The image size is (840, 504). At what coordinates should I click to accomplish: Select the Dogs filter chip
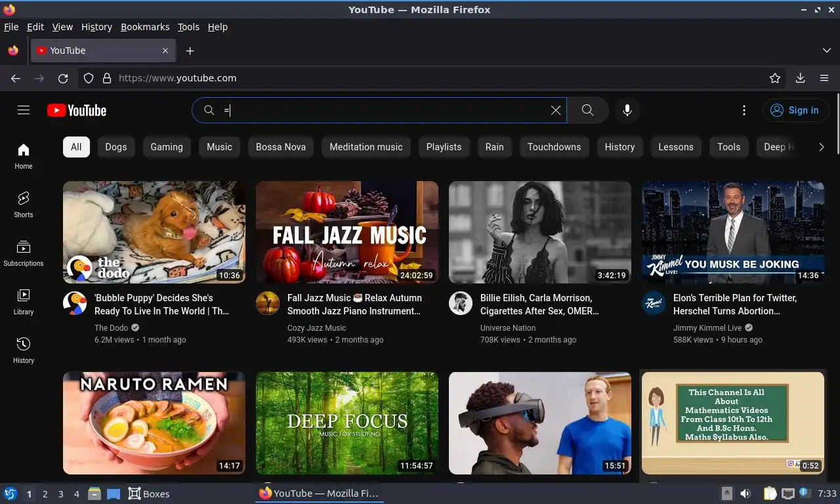[116, 147]
